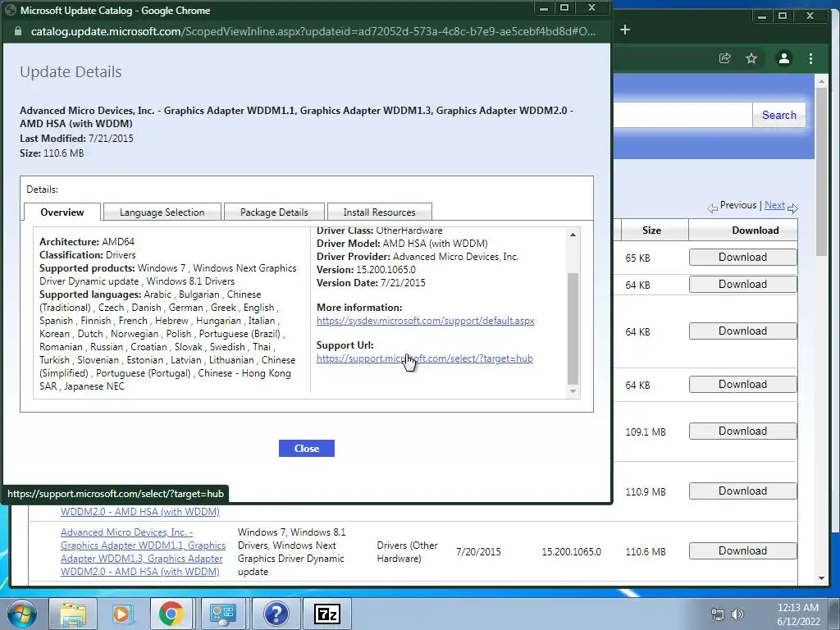840x630 pixels.
Task: Open sysdev.microsoft.com support link
Action: point(426,321)
